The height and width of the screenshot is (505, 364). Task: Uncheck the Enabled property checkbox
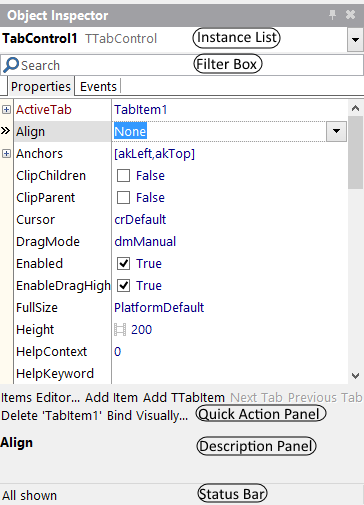tap(123, 264)
